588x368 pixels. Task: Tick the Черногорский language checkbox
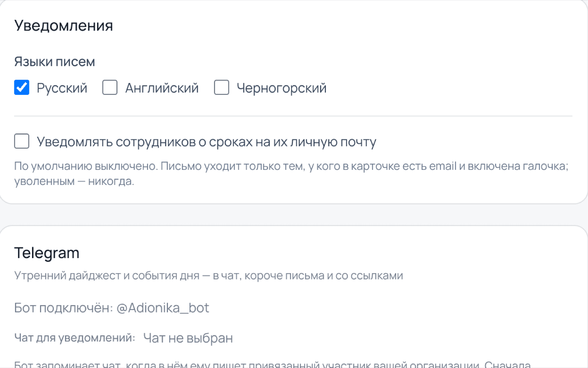pyautogui.click(x=222, y=87)
